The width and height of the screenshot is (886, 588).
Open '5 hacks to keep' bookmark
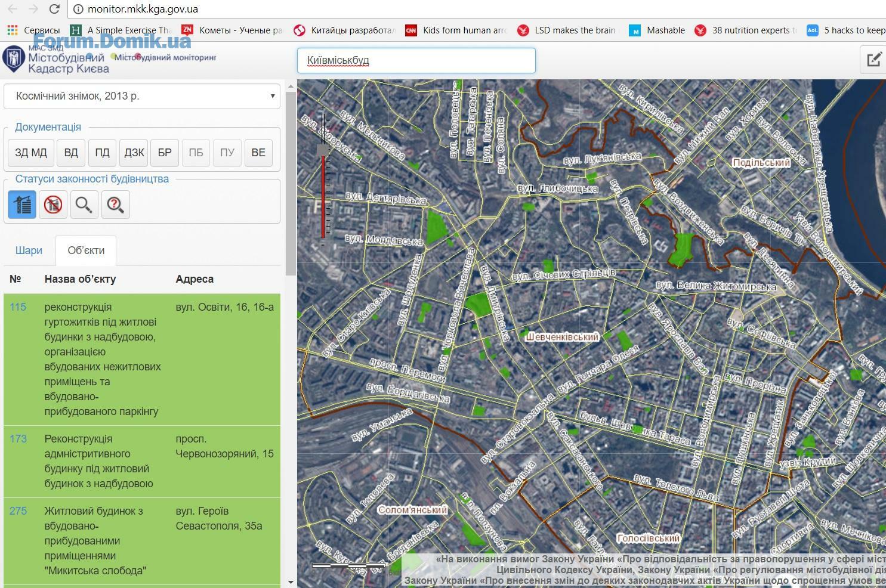pyautogui.click(x=846, y=30)
